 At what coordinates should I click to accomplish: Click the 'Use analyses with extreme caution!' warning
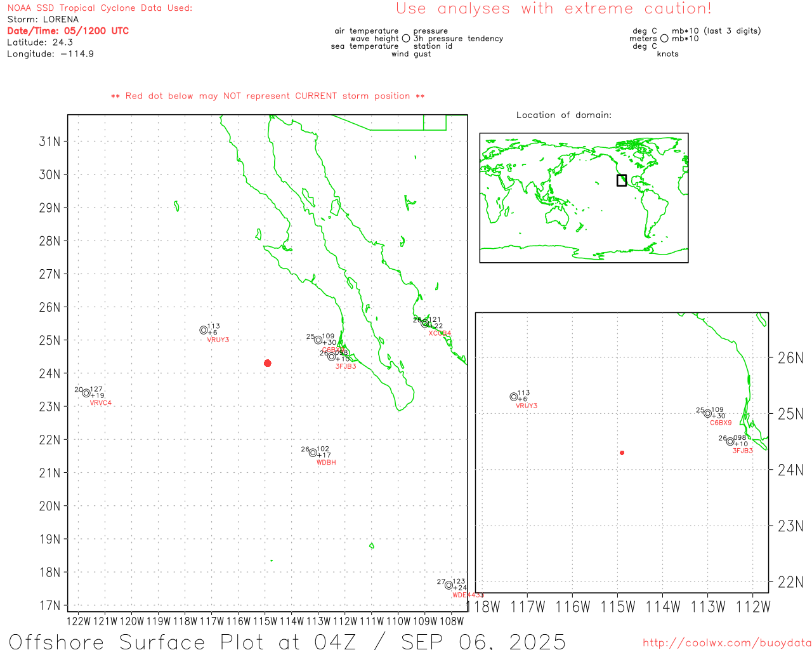554,8
